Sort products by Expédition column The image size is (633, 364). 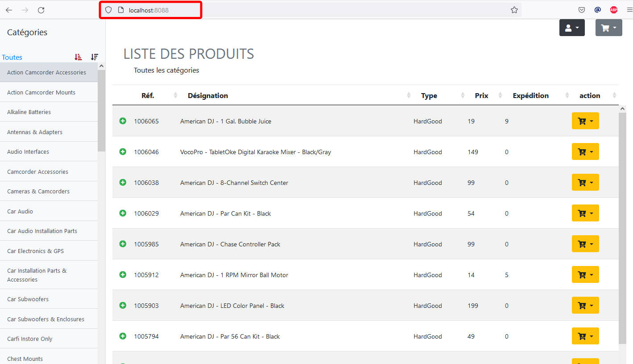(x=538, y=95)
